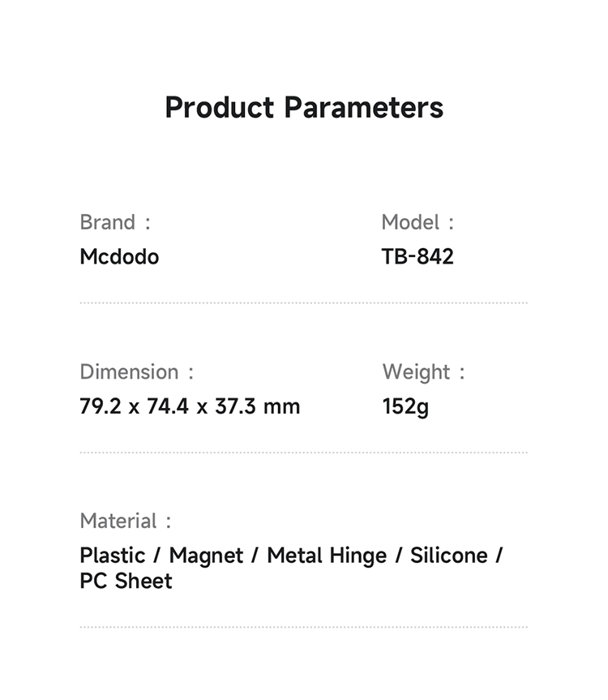Screen dimensions: 608x700
Task: Click the dotted divider below PC Sheet
Action: point(303,627)
